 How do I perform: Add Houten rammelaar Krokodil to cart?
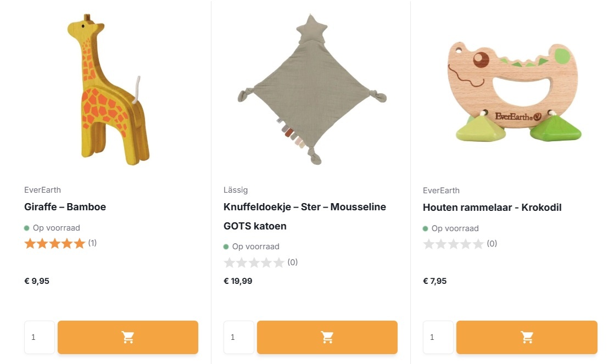tap(526, 337)
